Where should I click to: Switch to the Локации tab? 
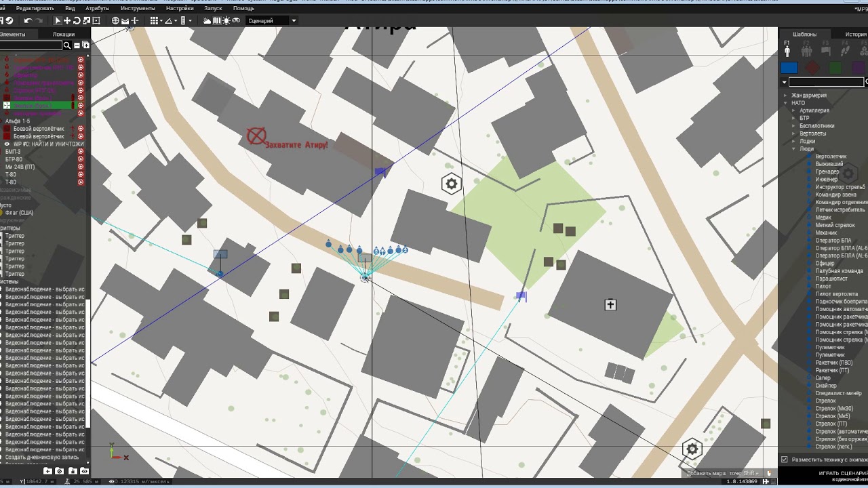tap(64, 34)
